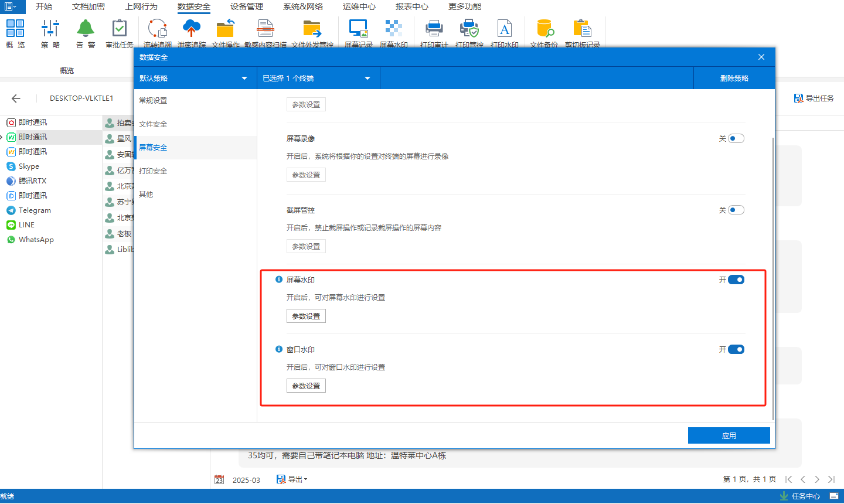Select Telegram in the left list

(x=35, y=210)
